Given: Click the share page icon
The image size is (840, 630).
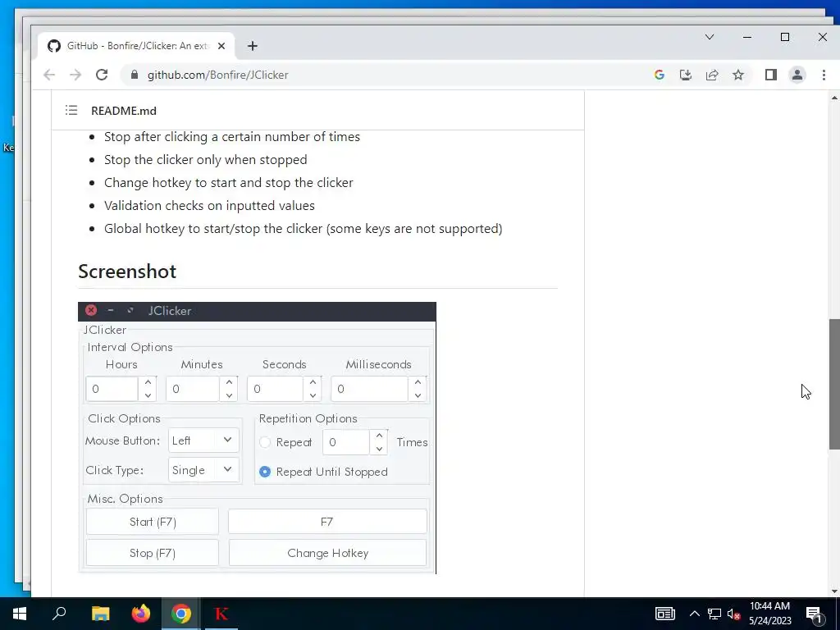Looking at the screenshot, I should [x=712, y=75].
